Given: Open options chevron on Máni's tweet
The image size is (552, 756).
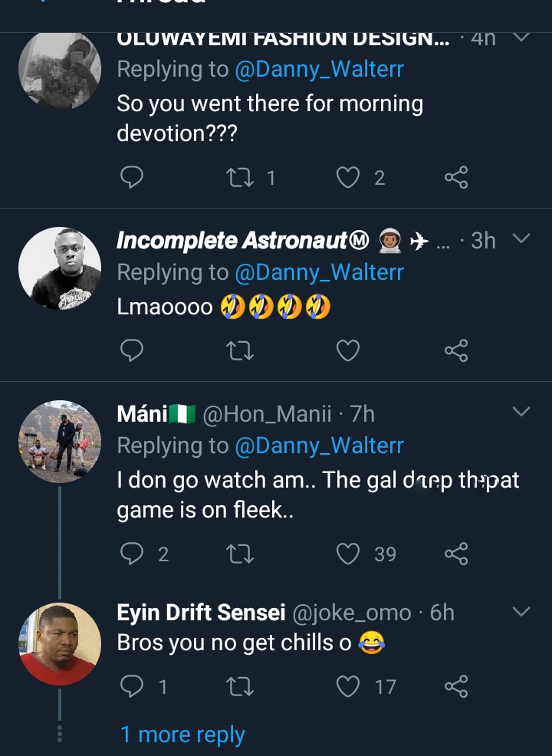Looking at the screenshot, I should 521,413.
